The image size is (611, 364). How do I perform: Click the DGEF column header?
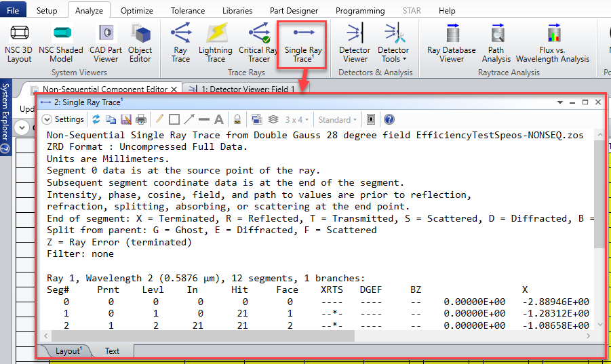(x=371, y=289)
